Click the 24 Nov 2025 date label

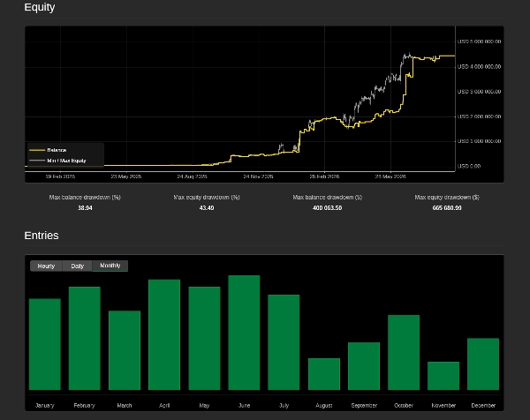coord(258,176)
